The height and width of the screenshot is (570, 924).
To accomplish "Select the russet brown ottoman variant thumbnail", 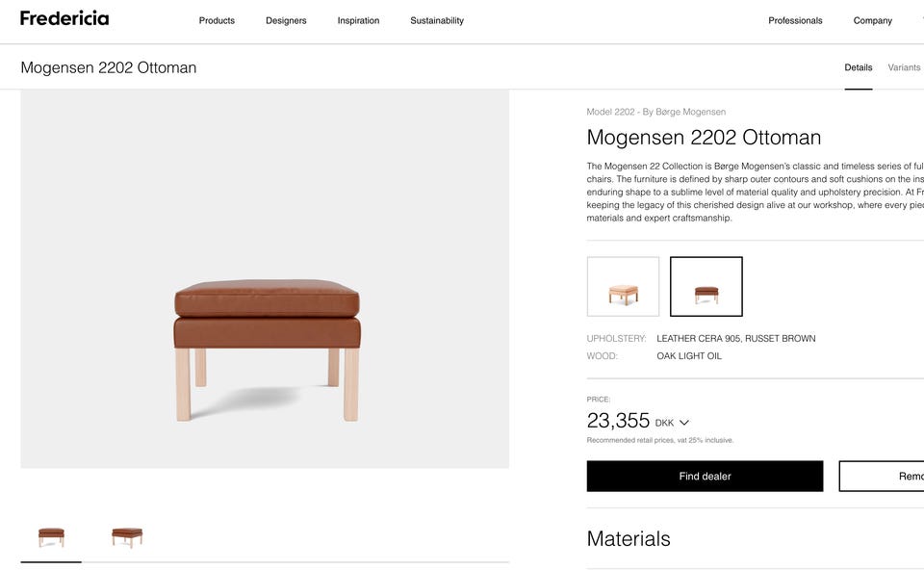I will tap(706, 287).
